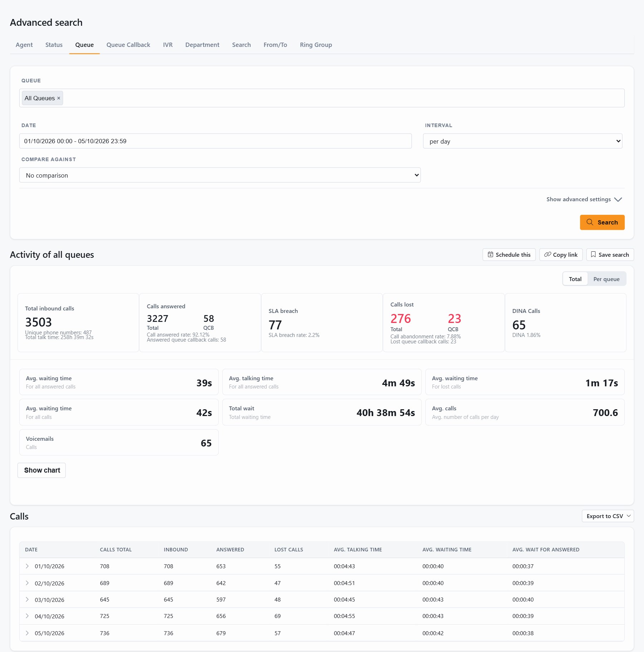
Task: Open the Queue Callback tab
Action: pyautogui.click(x=128, y=45)
